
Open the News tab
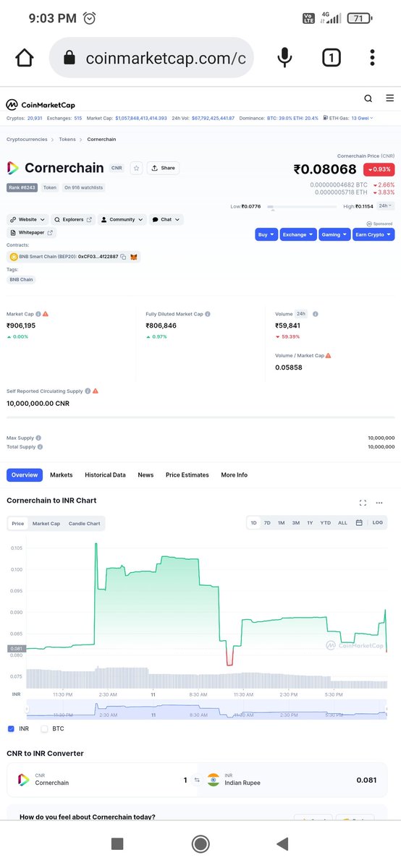coord(145,475)
